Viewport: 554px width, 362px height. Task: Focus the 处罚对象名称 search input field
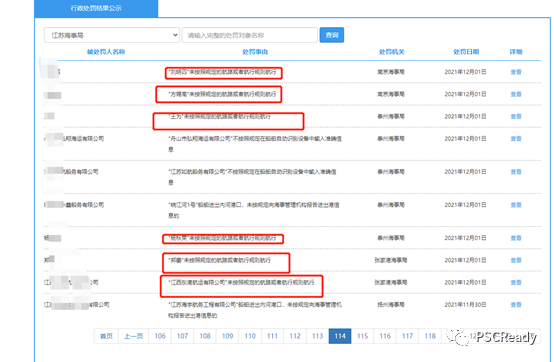pos(250,35)
